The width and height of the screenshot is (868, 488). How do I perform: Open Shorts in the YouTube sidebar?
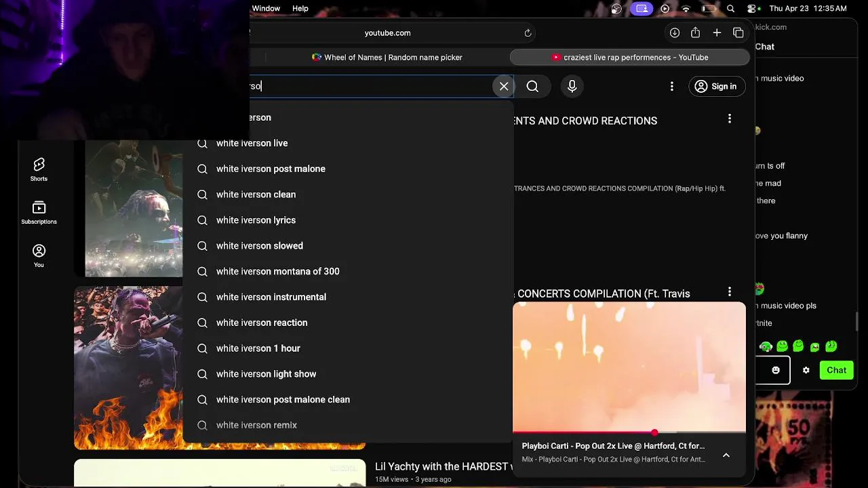tap(39, 169)
